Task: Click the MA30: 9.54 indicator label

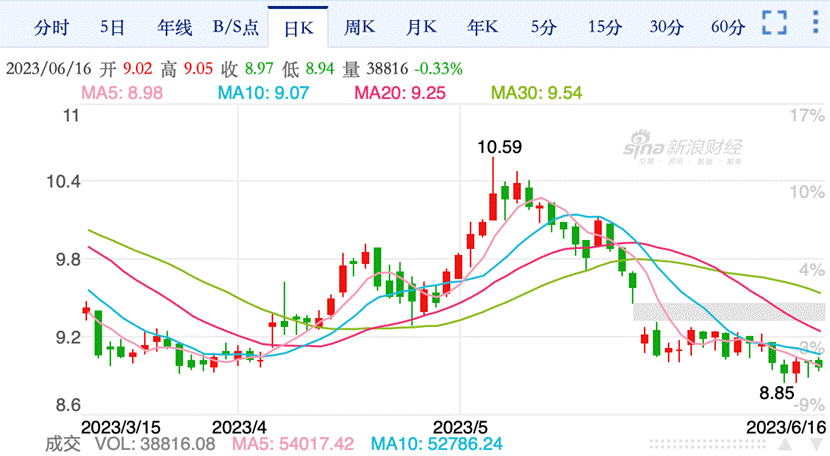Action: (536, 93)
